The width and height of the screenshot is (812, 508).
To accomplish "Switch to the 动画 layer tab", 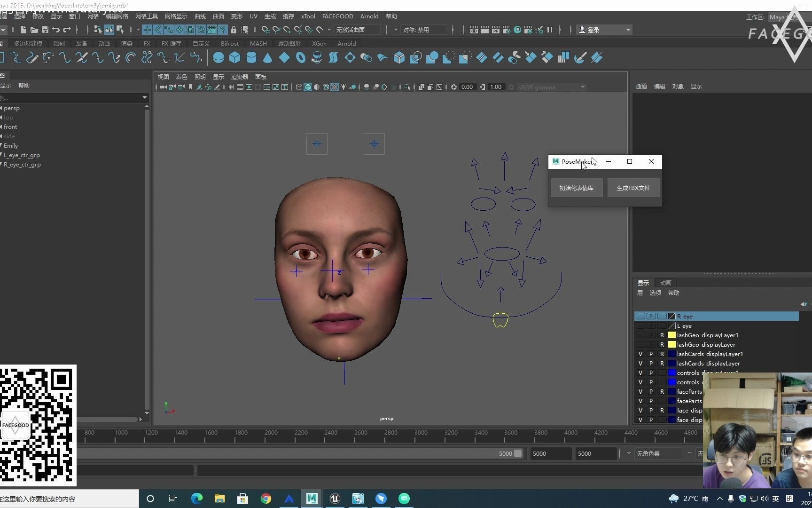I will [x=665, y=283].
